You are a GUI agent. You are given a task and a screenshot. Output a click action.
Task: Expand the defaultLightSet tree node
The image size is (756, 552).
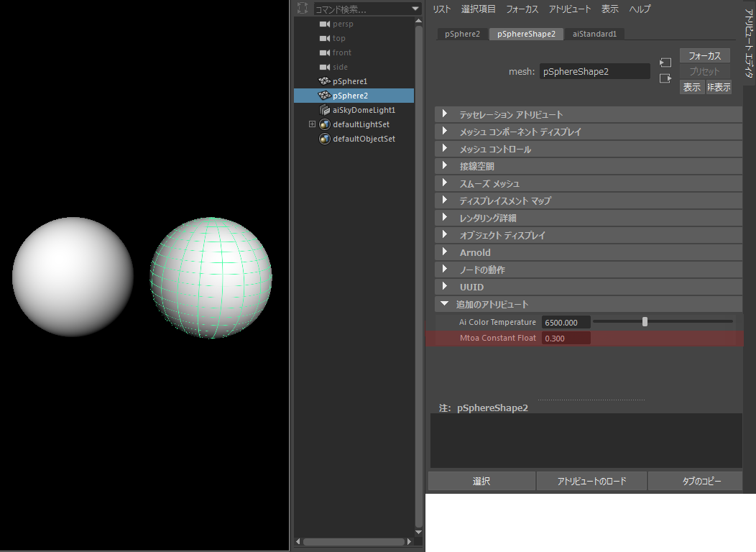pyautogui.click(x=312, y=124)
